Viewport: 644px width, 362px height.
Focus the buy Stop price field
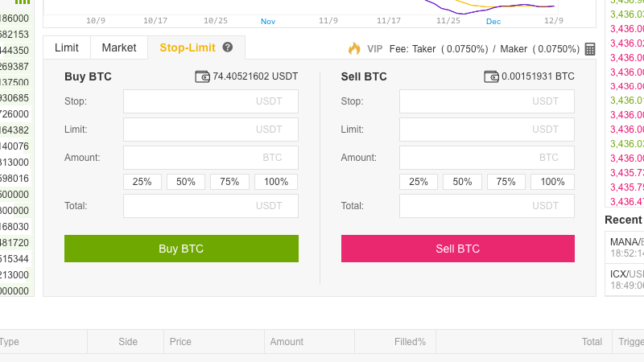(210, 101)
